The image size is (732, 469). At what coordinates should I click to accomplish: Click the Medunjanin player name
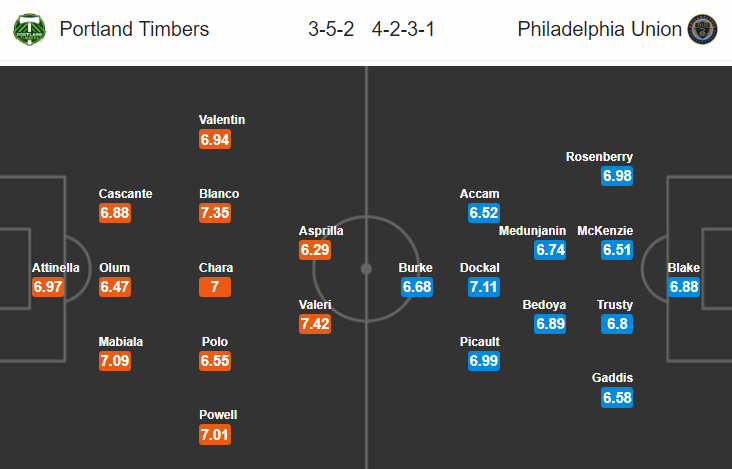click(x=532, y=231)
